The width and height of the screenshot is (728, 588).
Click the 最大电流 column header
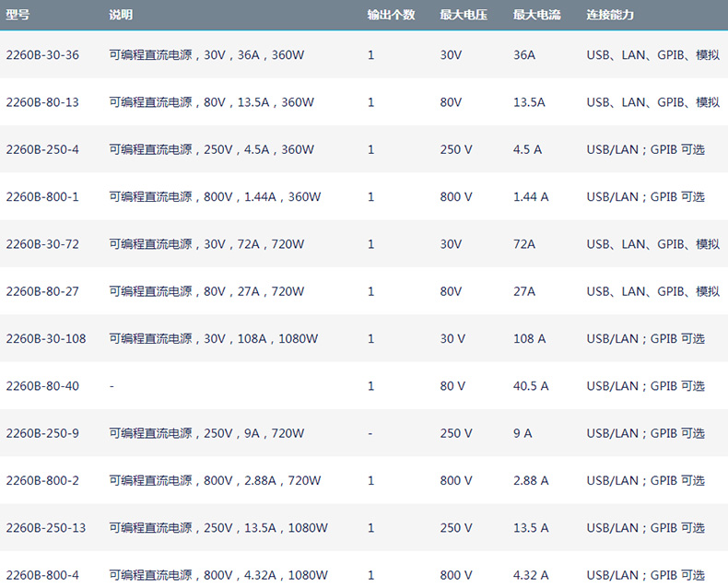click(537, 15)
